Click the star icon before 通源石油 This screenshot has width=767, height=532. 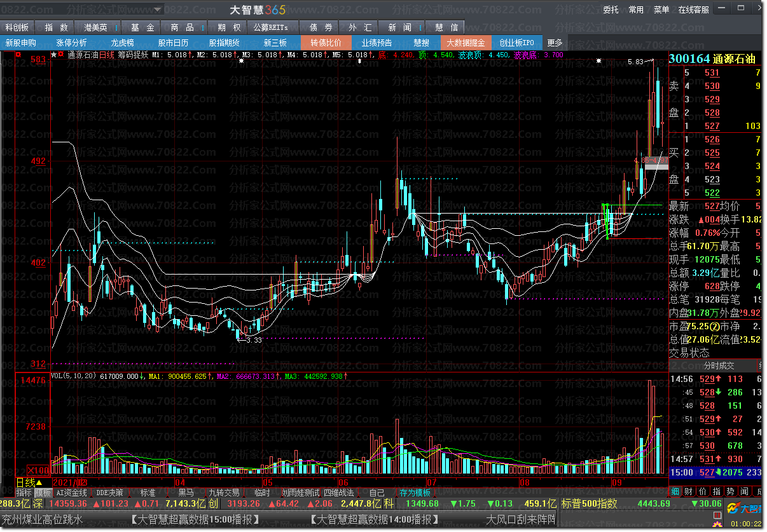pyautogui.click(x=53, y=55)
